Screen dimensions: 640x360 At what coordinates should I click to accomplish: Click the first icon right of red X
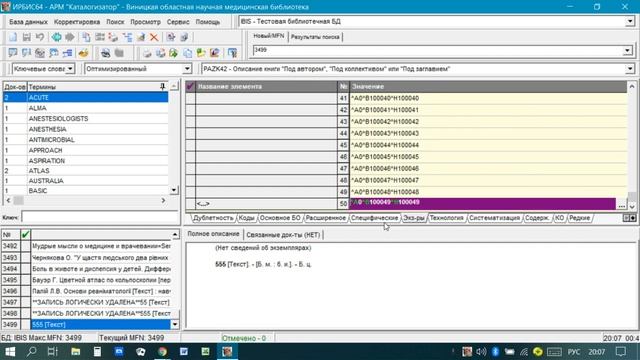coord(171,38)
